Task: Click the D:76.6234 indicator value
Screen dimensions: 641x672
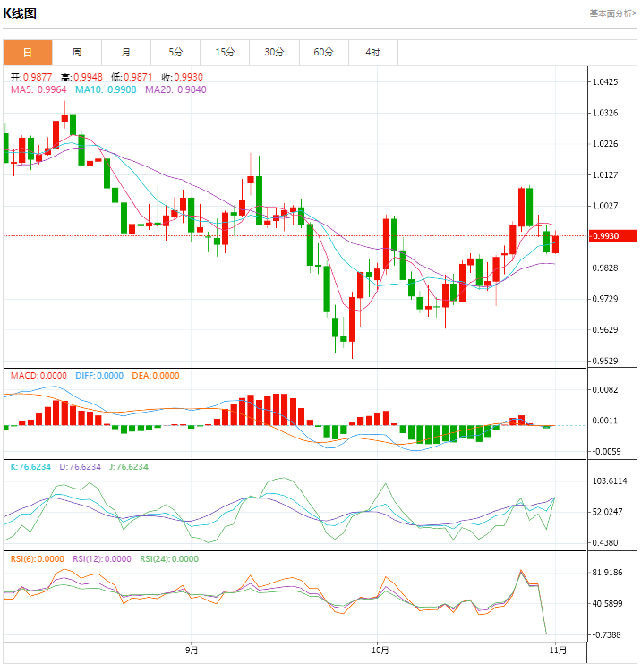Action: click(x=81, y=467)
